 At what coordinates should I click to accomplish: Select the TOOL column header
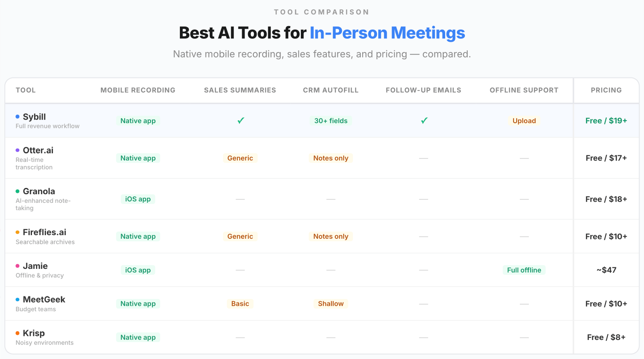25,90
